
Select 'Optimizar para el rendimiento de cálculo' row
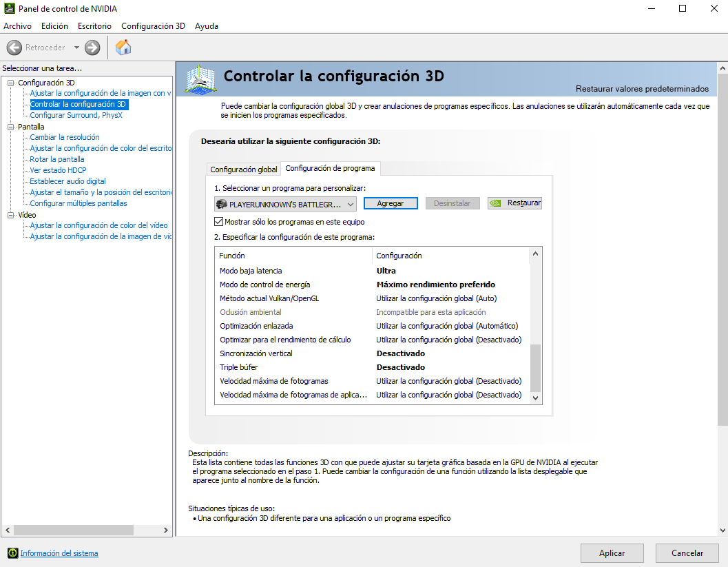coord(371,340)
